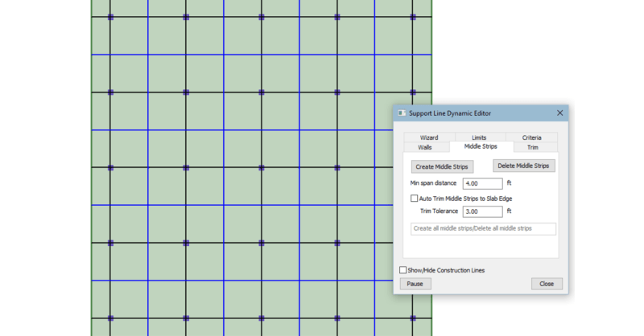Select the top-right column square on the slab

(413, 17)
